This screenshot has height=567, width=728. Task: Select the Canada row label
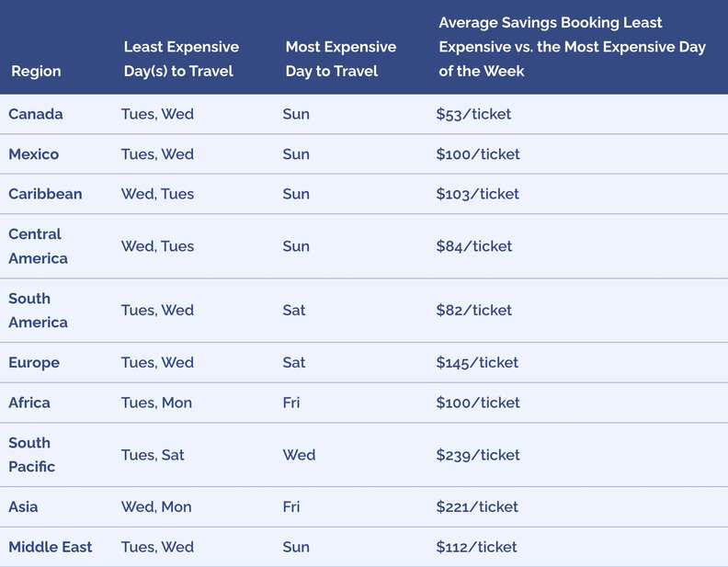pyautogui.click(x=36, y=114)
